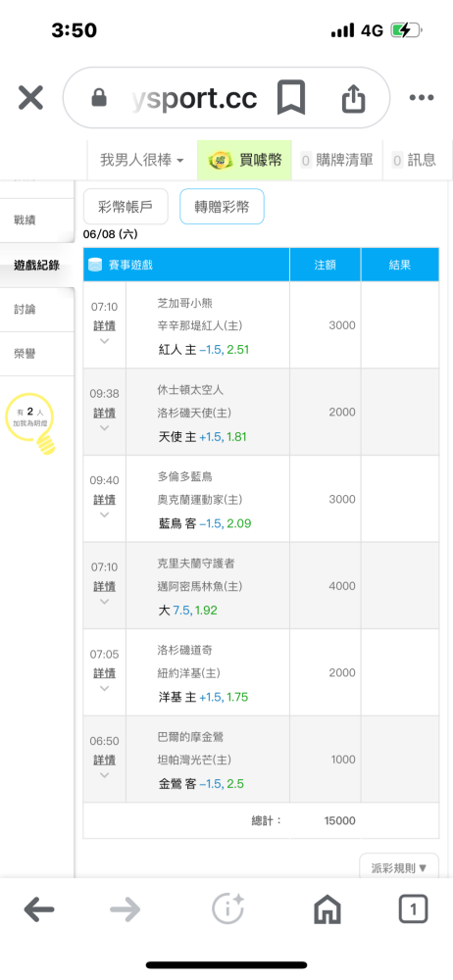The width and height of the screenshot is (453, 980).
Task: Tap the ysport.cc address field
Action: 194,98
